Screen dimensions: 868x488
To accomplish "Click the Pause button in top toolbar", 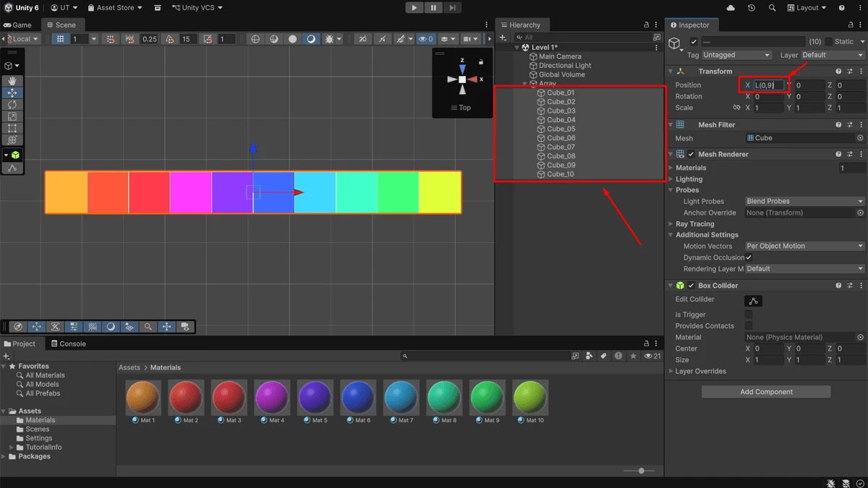I will point(433,8).
